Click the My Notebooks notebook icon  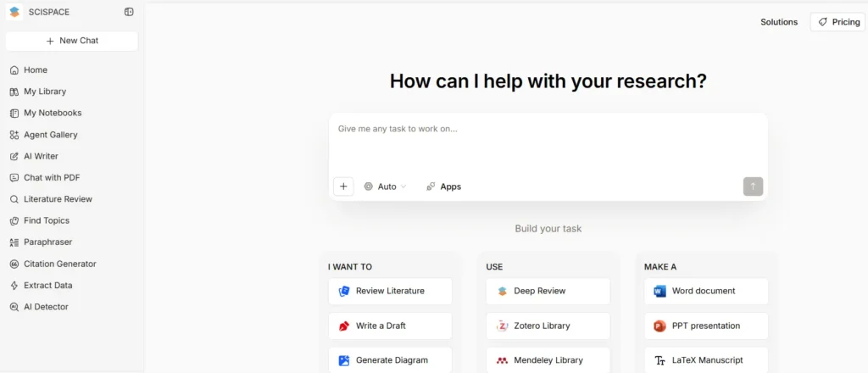pos(14,113)
